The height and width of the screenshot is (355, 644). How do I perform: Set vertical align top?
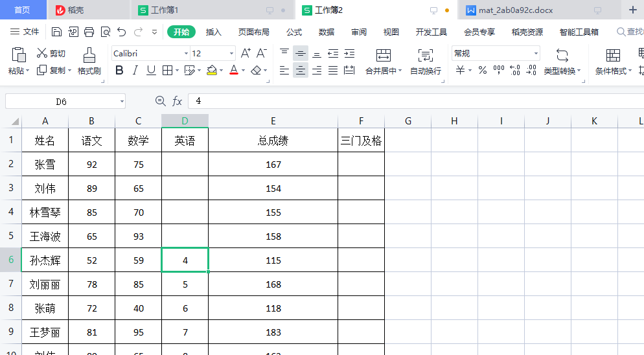284,53
